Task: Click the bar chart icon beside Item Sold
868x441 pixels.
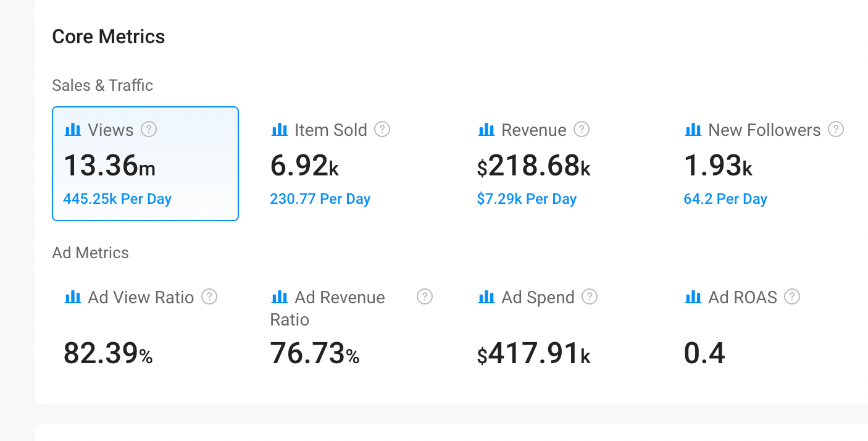Action: pos(280,130)
